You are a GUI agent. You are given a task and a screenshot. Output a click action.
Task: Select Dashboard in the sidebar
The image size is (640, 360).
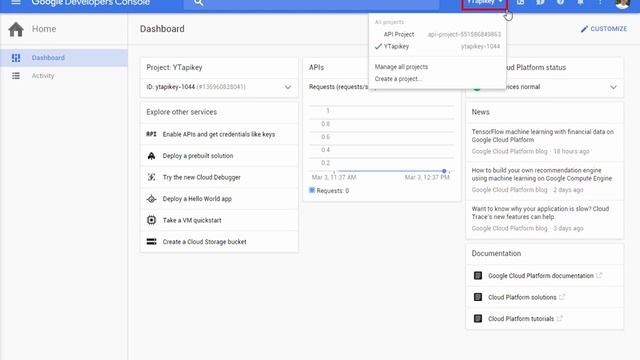tap(64, 58)
